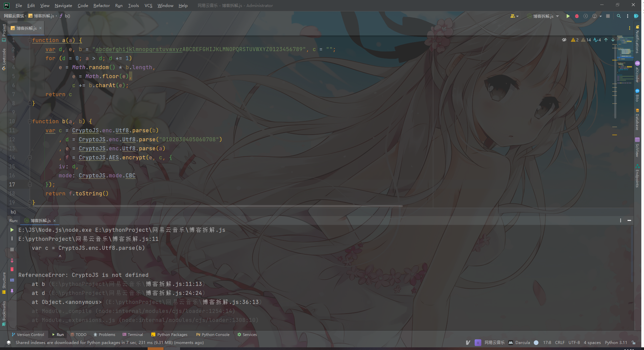The width and height of the screenshot is (644, 350).
Task: Switch to Python Console tab
Action: [213, 335]
